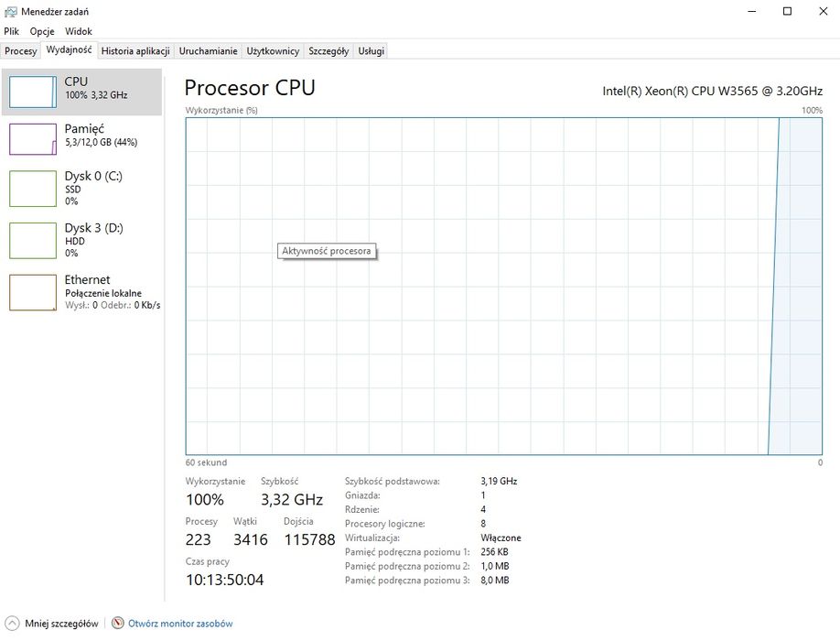Collapse view with the Mniej szczegółów arrow icon
Image resolution: width=840 pixels, height=641 pixels.
point(12,624)
